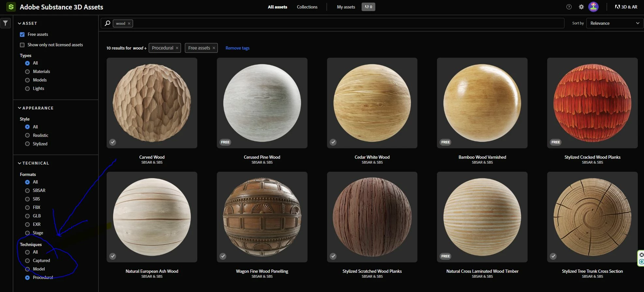Click owned checkmark on Stylized Tree Trunk Cross Section
This screenshot has height=292, width=644.
553,256
